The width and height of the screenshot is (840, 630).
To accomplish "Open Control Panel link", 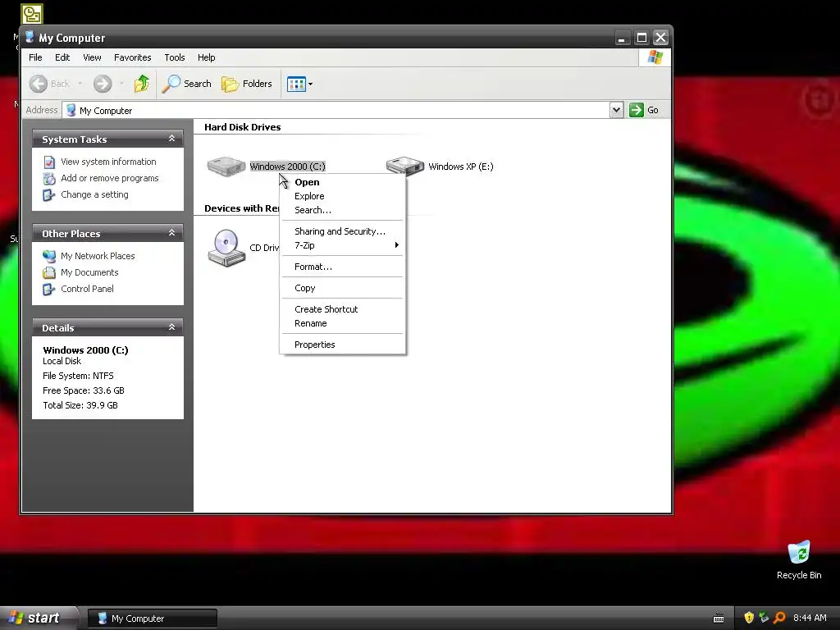I will pyautogui.click(x=87, y=289).
